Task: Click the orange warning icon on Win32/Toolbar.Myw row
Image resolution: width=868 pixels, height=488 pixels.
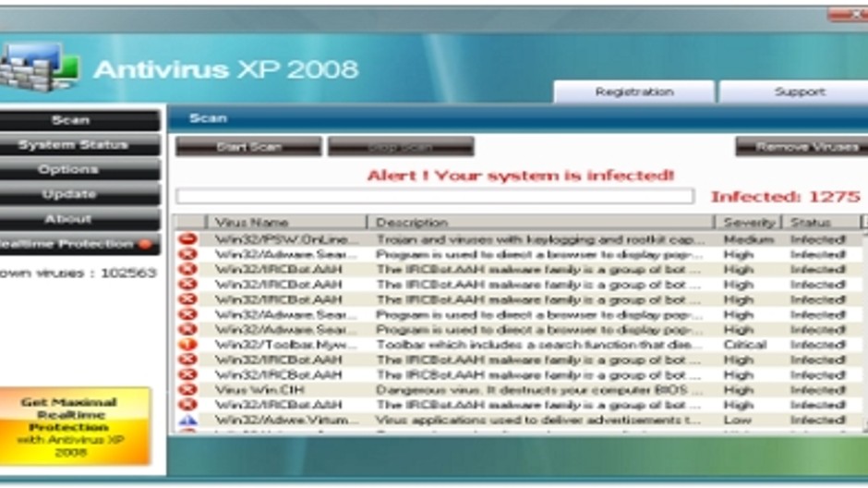Action: [187, 345]
